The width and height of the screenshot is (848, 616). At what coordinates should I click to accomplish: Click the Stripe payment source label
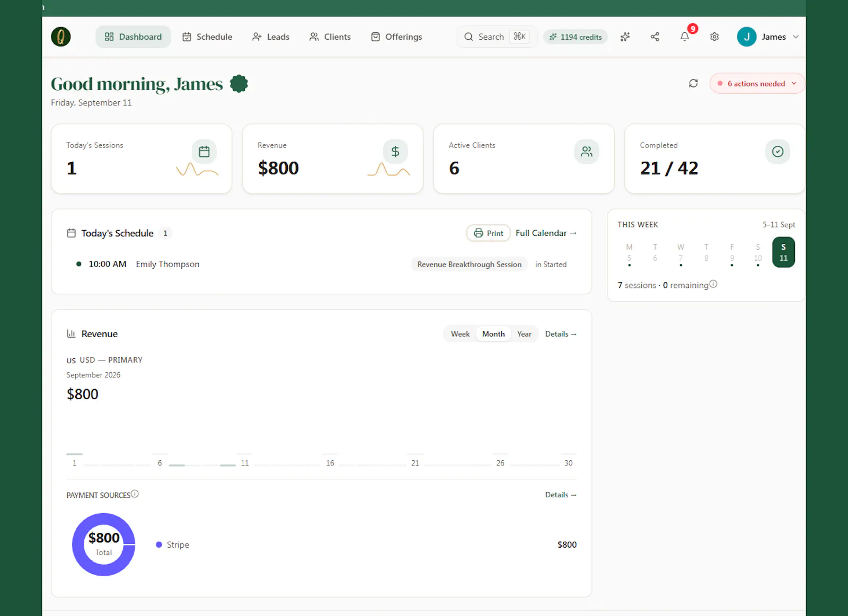(178, 544)
